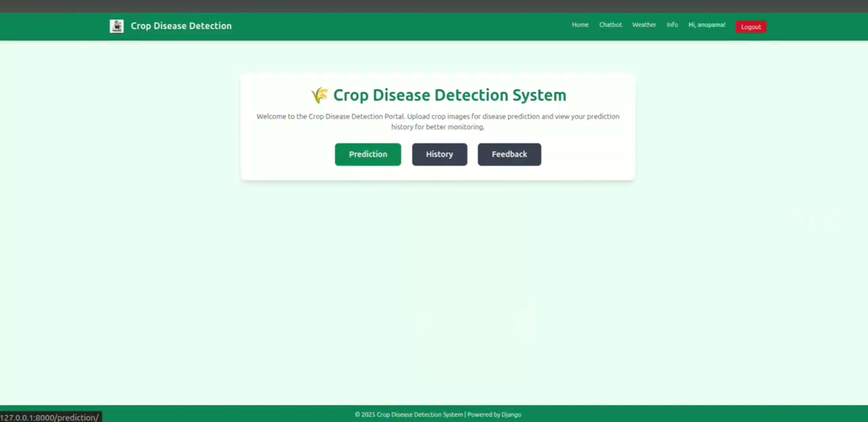Click the Crop Disease Detection brand title
The image size is (868, 422).
(181, 26)
